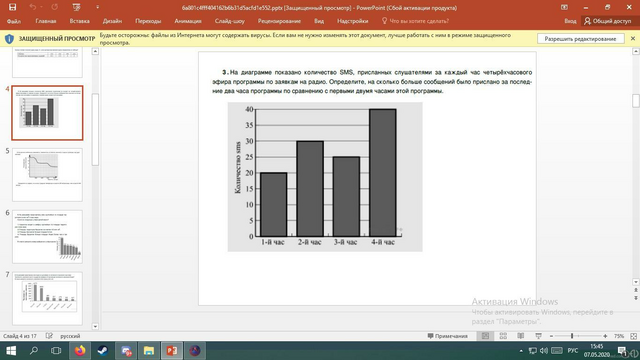Click the Save icon in quick access toolbar
Image resolution: width=640 pixels, height=360 pixels.
(13, 7)
